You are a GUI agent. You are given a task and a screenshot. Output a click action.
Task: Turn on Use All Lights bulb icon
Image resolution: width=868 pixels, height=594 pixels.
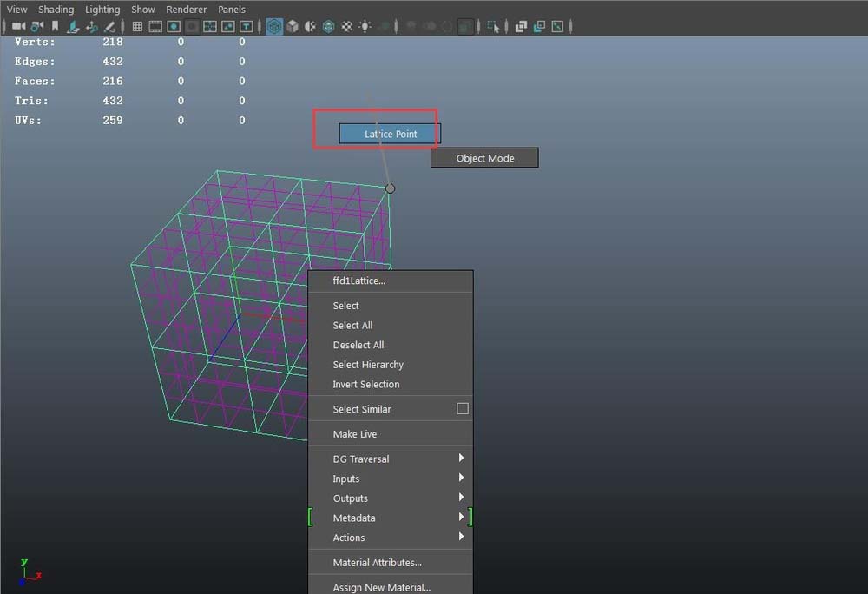pyautogui.click(x=365, y=27)
